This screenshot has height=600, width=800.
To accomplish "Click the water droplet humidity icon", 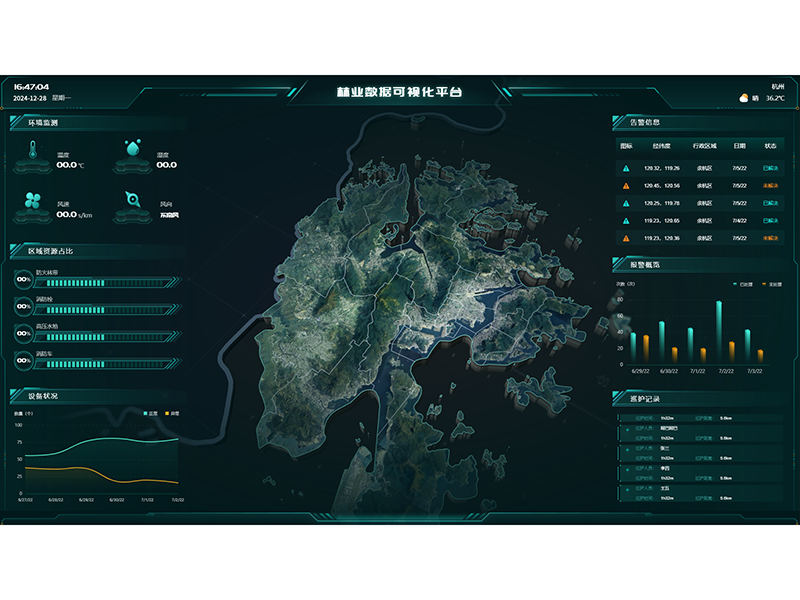I will pos(133,147).
